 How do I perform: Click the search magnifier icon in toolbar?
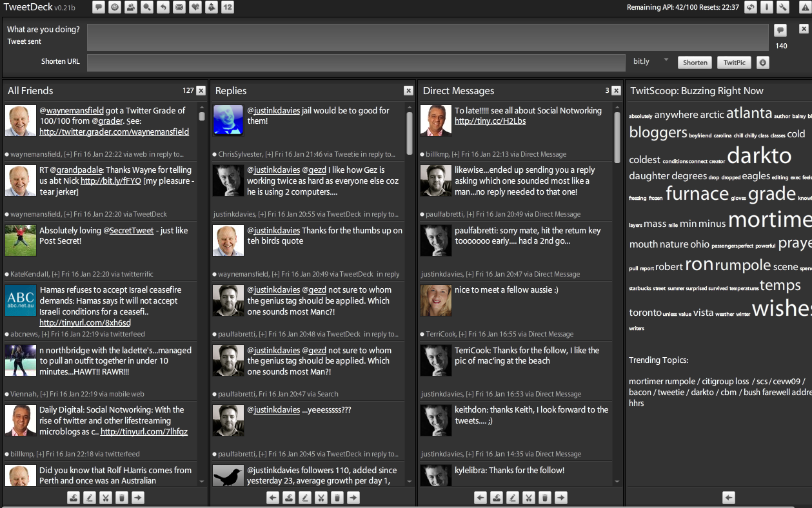[147, 8]
